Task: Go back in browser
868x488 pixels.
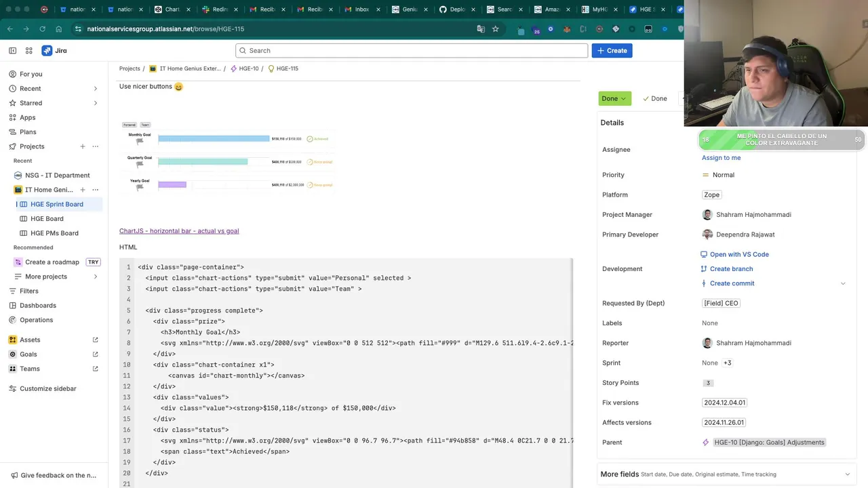Action: point(10,29)
